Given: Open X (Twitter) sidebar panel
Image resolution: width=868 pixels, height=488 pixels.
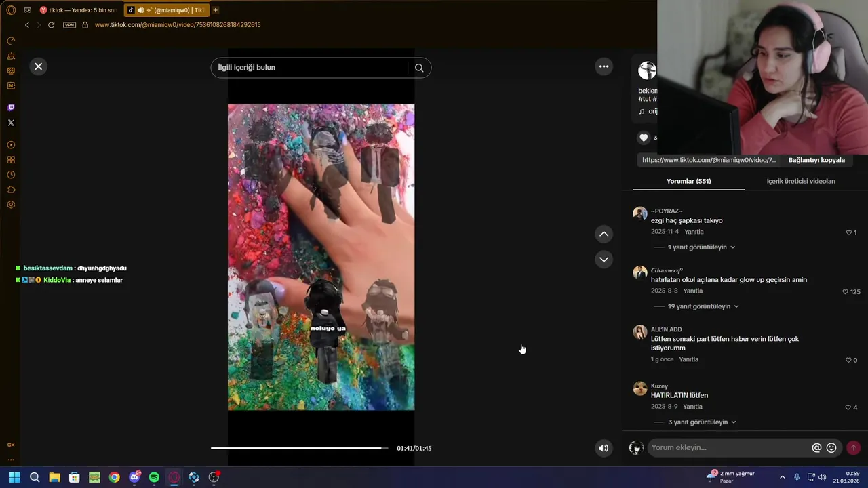Looking at the screenshot, I should tap(11, 123).
